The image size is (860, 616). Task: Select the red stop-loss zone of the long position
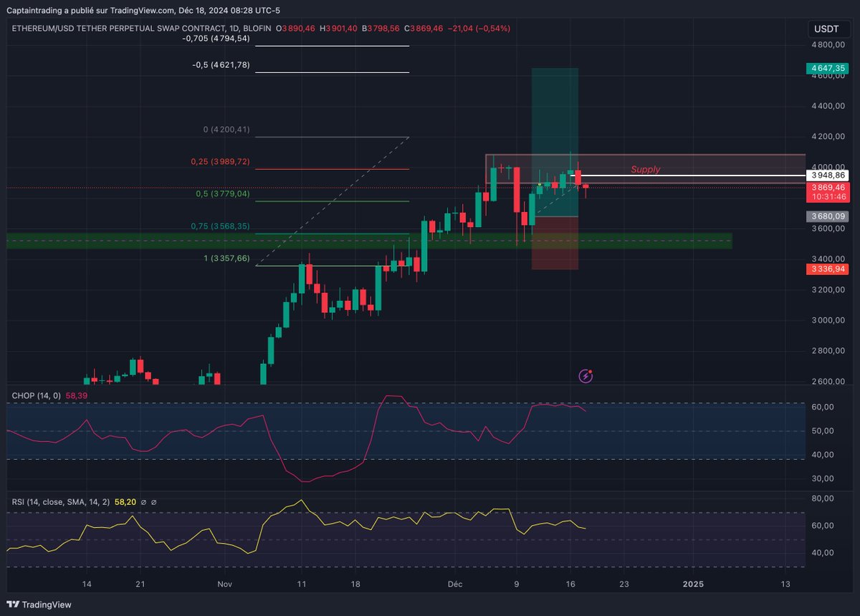tap(555, 243)
